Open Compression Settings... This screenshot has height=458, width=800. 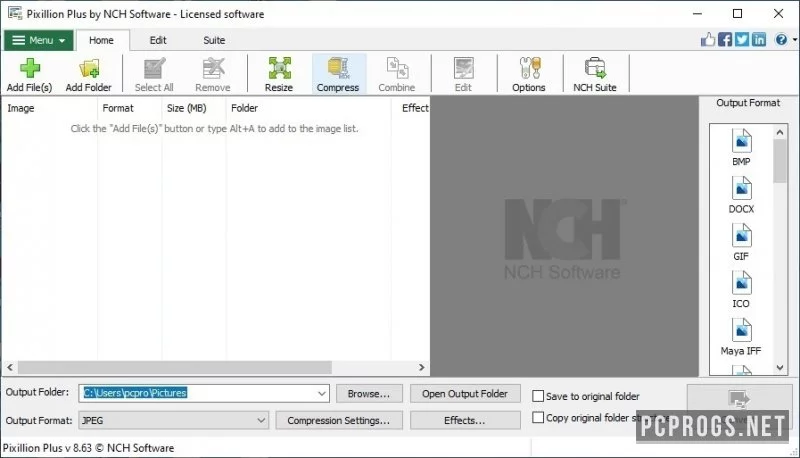pos(339,420)
